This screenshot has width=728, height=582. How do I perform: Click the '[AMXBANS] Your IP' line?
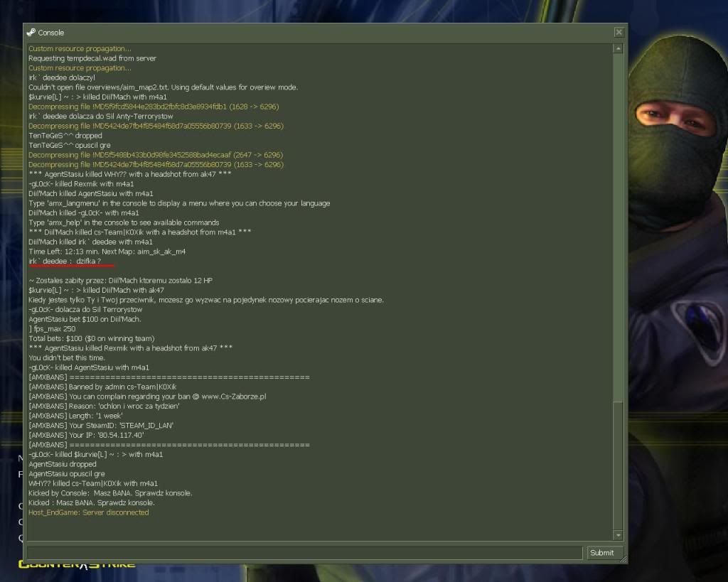86,435
